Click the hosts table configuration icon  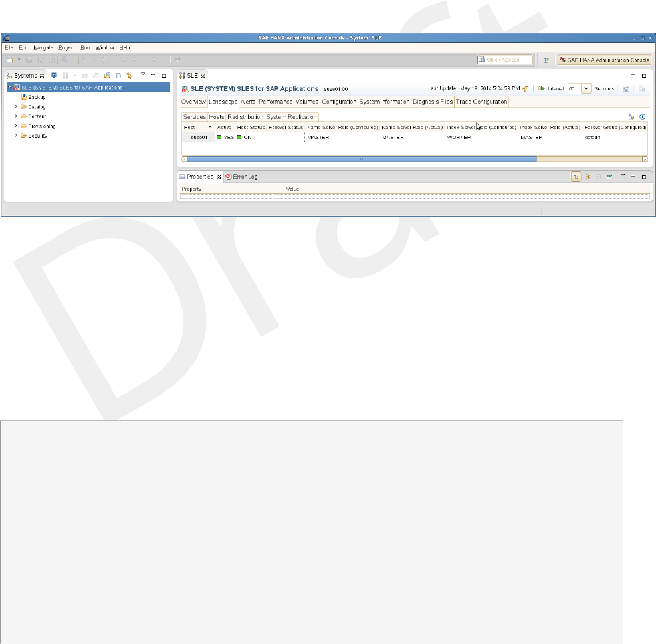pos(631,117)
